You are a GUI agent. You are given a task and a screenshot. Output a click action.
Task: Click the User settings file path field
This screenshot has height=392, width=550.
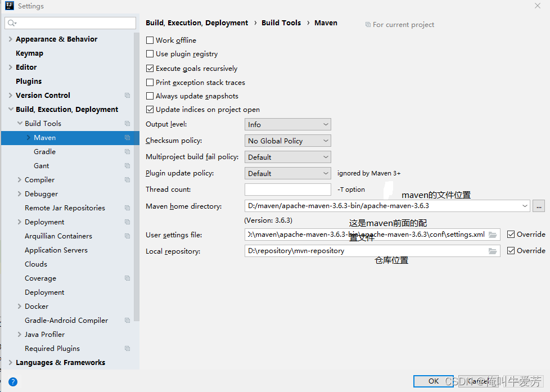[372, 235]
